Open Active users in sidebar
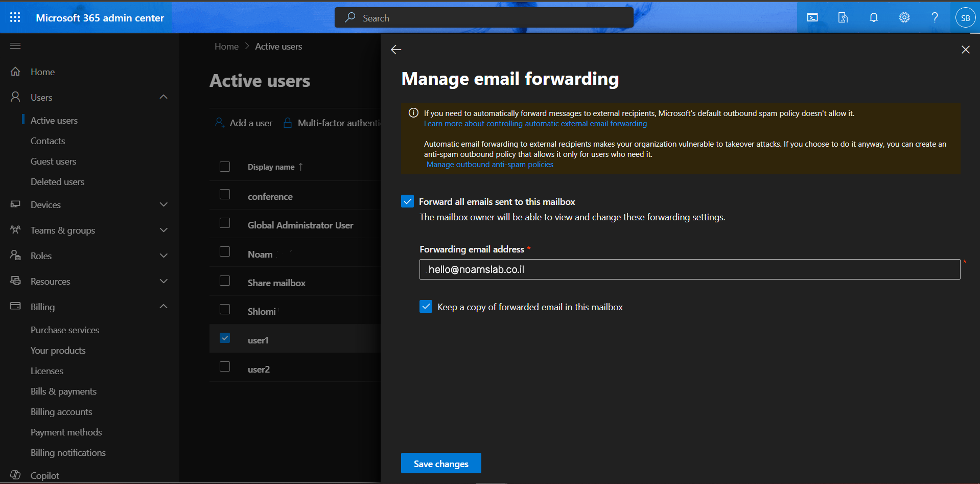Viewport: 980px width, 484px height. (54, 120)
